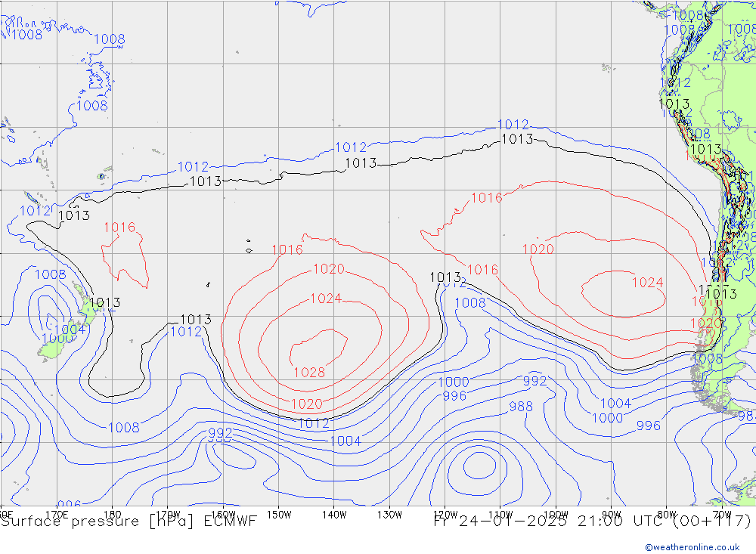Open the weatheronline.co.uk copyright link
This screenshot has height=554, width=756.
click(x=692, y=547)
